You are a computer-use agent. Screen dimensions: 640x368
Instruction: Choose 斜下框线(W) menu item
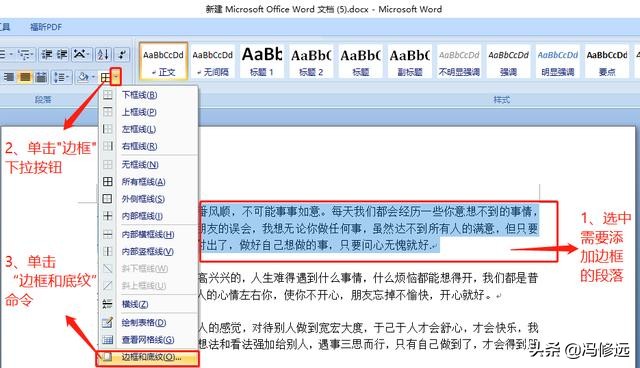[x=149, y=268]
